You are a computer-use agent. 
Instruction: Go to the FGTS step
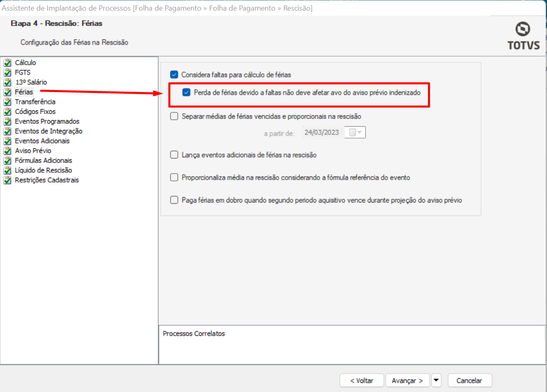click(x=23, y=73)
